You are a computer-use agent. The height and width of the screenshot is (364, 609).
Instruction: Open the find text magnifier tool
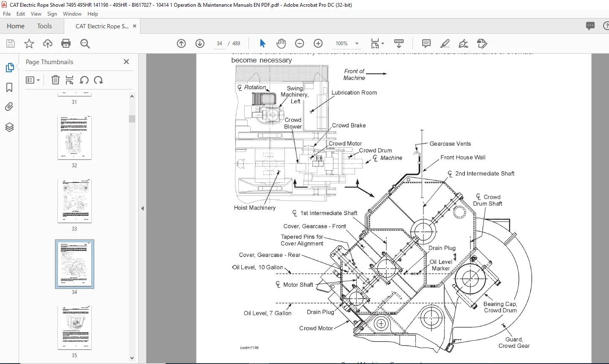point(85,43)
